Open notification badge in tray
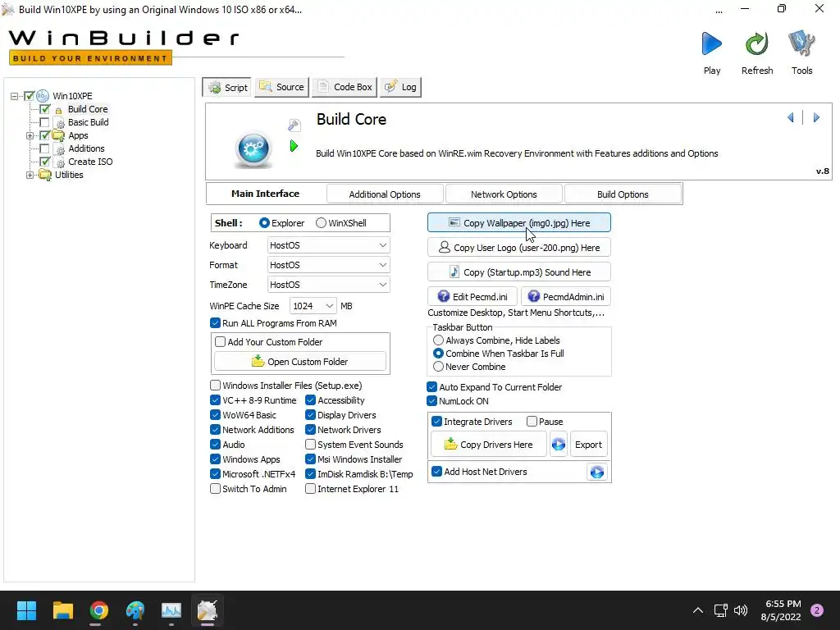Image resolution: width=840 pixels, height=630 pixels. point(817,610)
